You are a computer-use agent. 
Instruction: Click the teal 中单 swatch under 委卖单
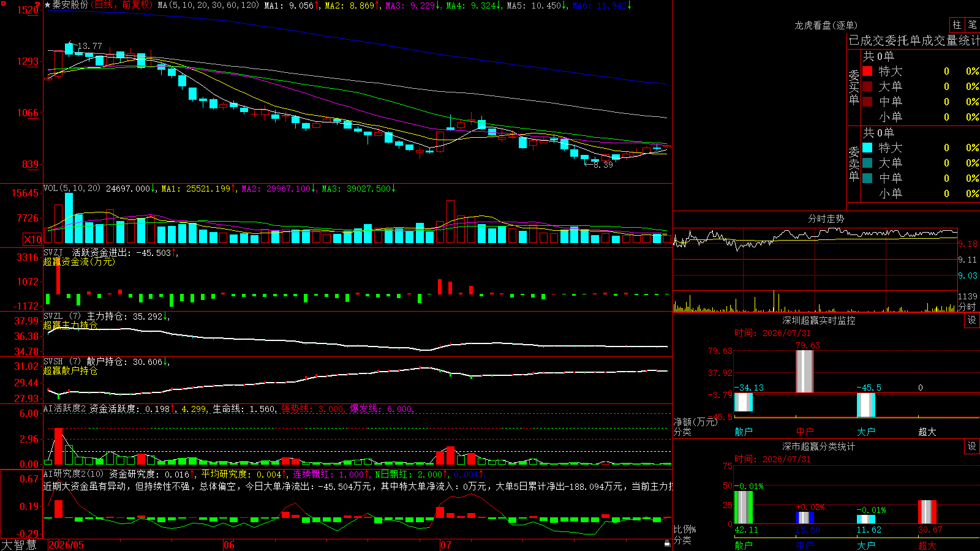867,178
